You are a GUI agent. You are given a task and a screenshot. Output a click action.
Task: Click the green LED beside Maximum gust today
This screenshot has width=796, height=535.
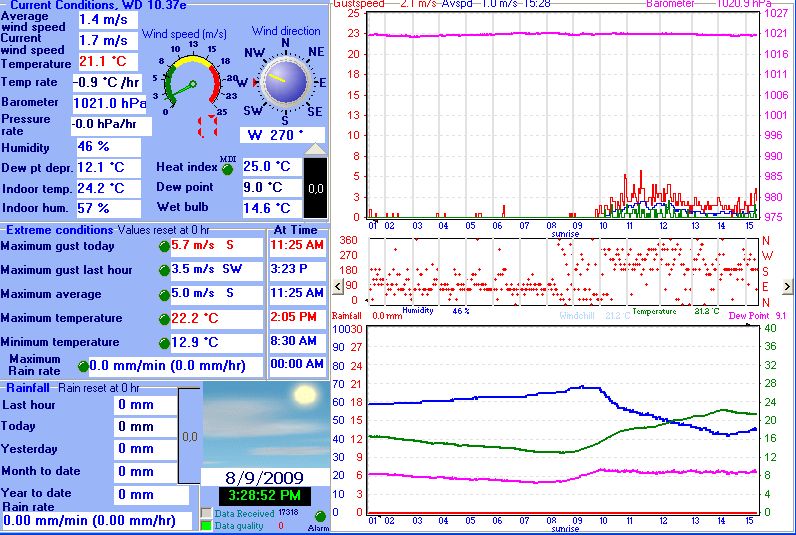[x=164, y=245]
